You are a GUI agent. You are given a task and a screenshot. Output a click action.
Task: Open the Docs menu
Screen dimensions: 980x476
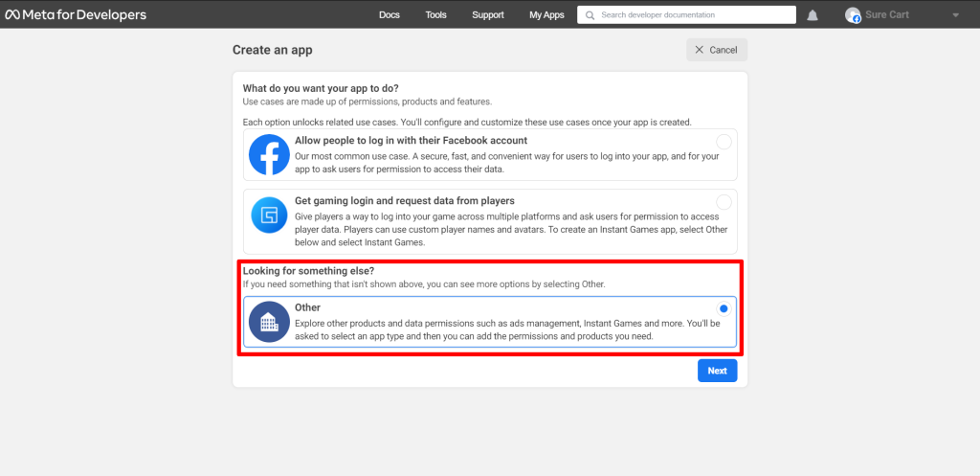point(390,15)
